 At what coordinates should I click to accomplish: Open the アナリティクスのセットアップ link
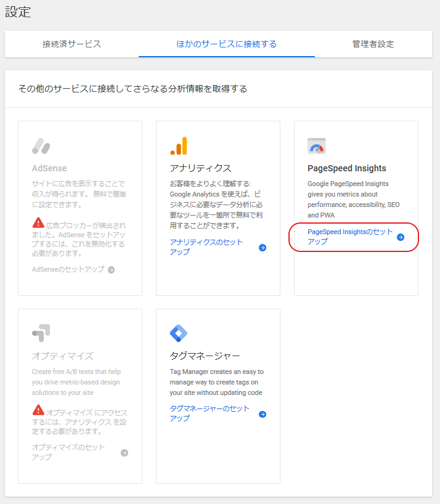click(206, 247)
